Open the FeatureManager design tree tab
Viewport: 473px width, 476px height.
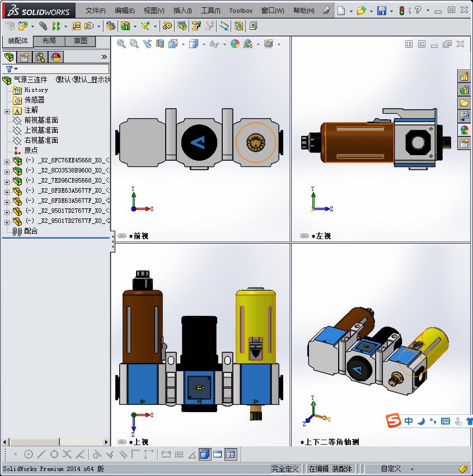click(x=9, y=57)
